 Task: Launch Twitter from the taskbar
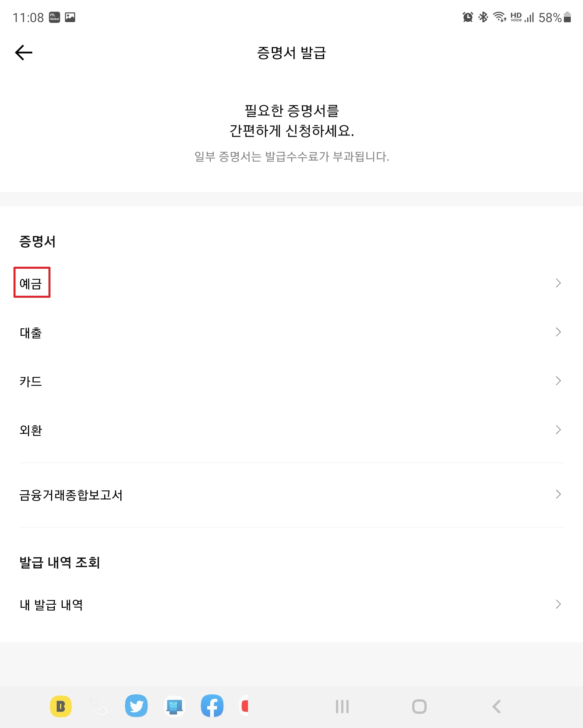137,706
